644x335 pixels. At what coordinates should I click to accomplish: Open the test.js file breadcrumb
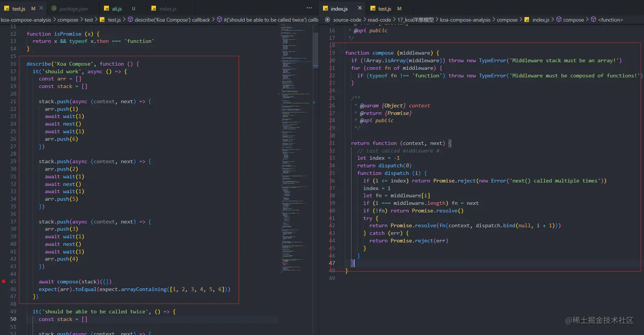(111, 20)
